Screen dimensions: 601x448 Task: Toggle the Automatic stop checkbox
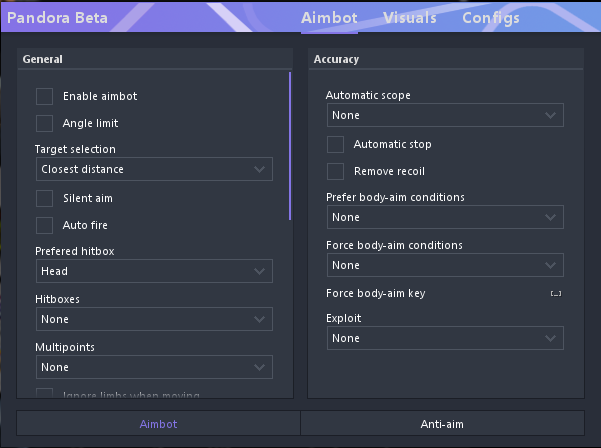(335, 144)
